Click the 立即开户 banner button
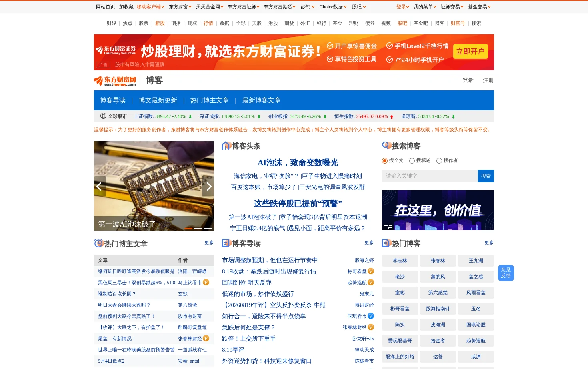This screenshot has width=588, height=369. pyautogui.click(x=470, y=51)
